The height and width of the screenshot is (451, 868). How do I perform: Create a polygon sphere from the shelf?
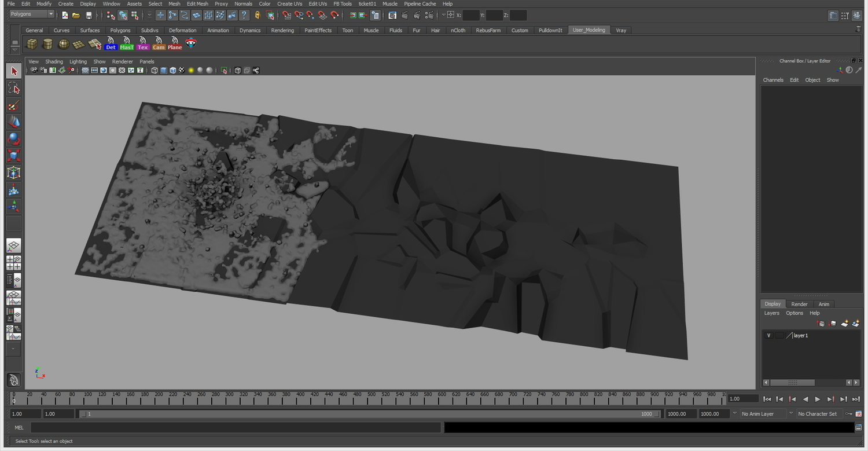pos(64,44)
